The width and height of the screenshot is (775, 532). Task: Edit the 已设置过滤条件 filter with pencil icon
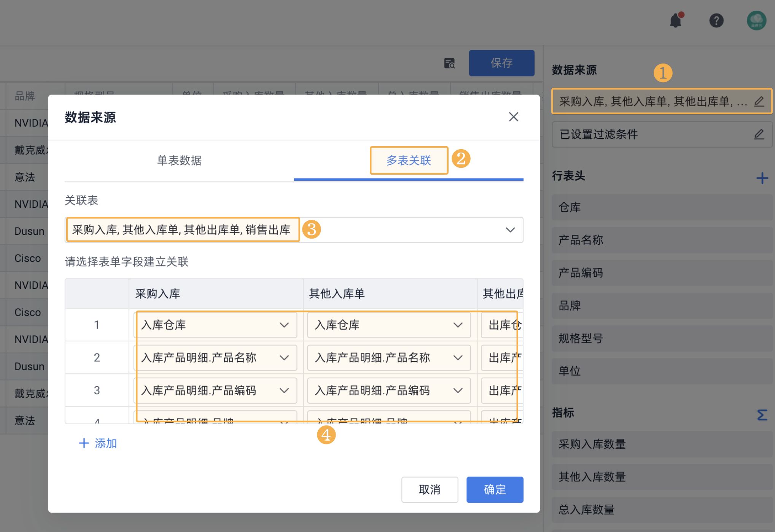coord(759,134)
